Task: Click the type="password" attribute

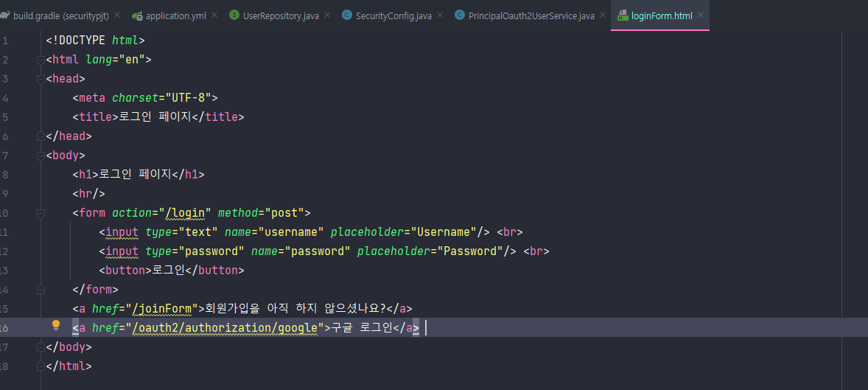Action: tap(195, 251)
